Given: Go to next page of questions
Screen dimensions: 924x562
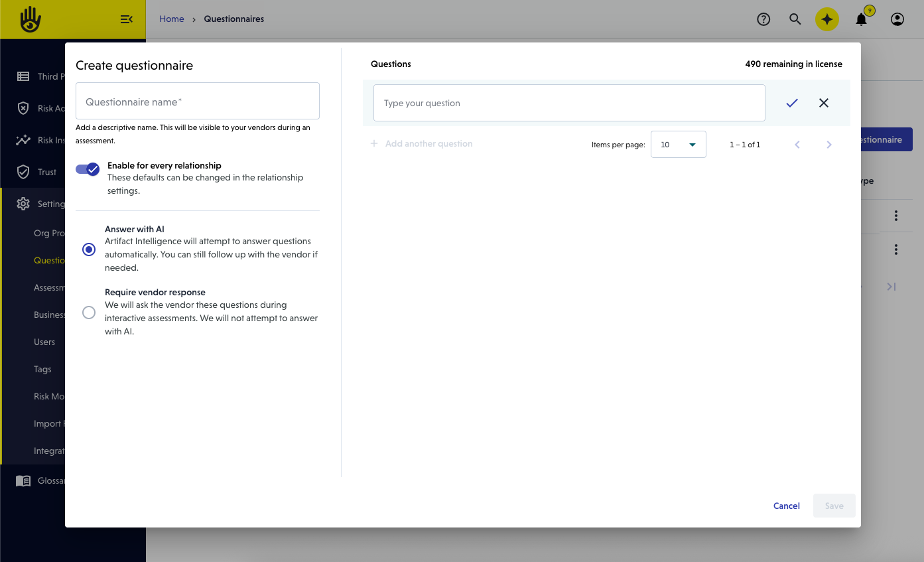Looking at the screenshot, I should click(x=829, y=145).
